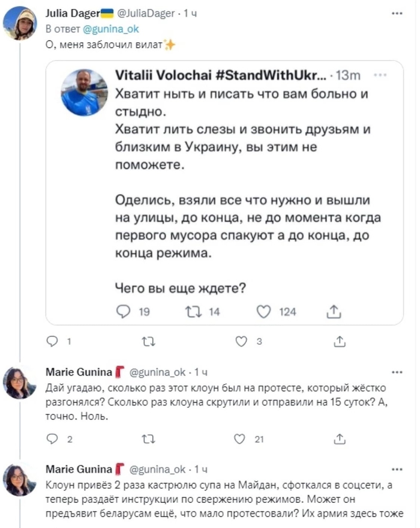Retweet Julia Dager's tweet
Screen dimensions: 420x528
[146, 341]
